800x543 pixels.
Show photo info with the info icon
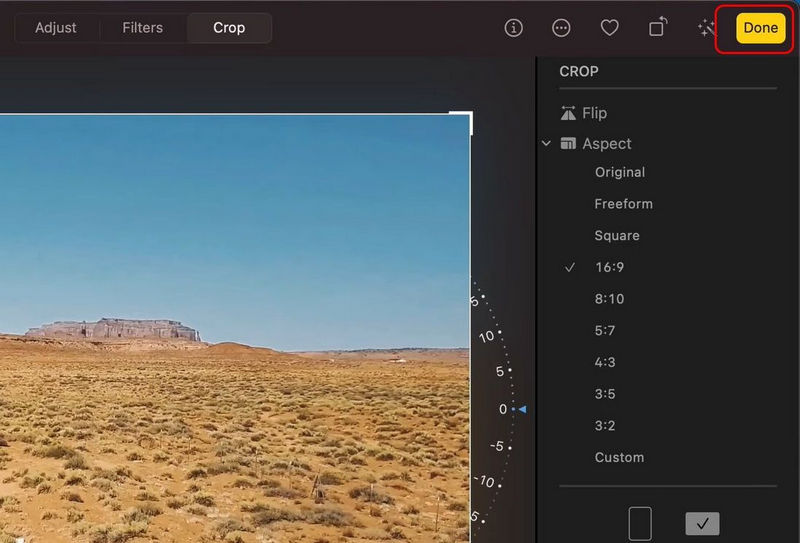(x=513, y=28)
